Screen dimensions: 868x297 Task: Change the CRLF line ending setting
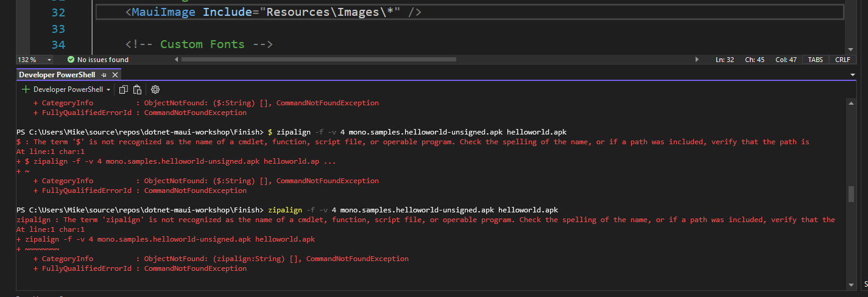pyautogui.click(x=843, y=60)
